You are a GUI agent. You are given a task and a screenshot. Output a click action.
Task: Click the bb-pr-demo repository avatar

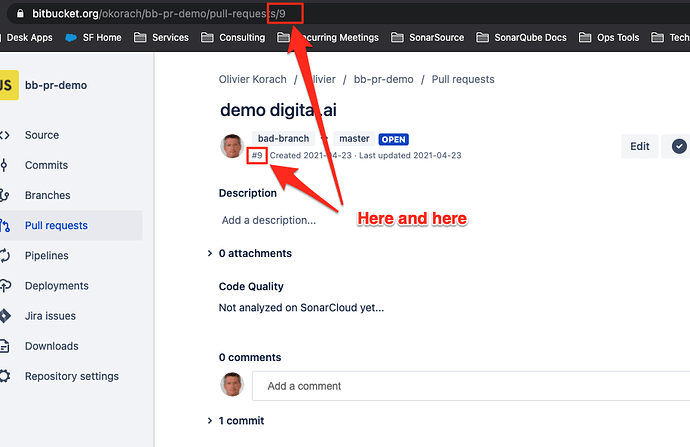tap(8, 85)
